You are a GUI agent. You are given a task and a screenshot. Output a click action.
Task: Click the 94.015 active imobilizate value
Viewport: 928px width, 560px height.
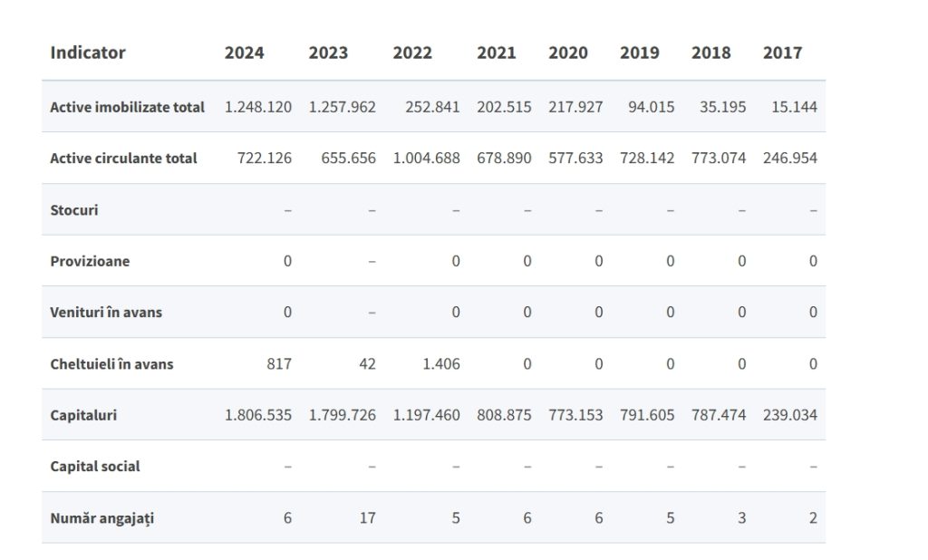[651, 107]
